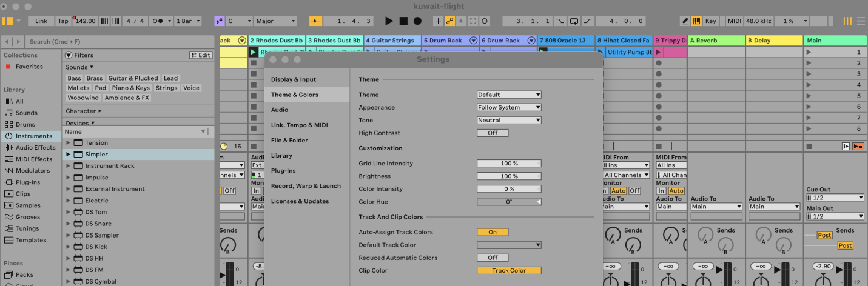Toggle High Contrast Off button
The height and width of the screenshot is (286, 868).
point(493,133)
